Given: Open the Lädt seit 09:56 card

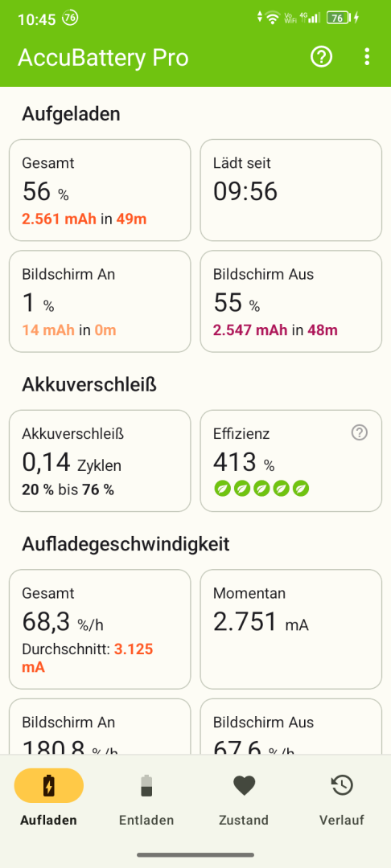Looking at the screenshot, I should point(290,190).
